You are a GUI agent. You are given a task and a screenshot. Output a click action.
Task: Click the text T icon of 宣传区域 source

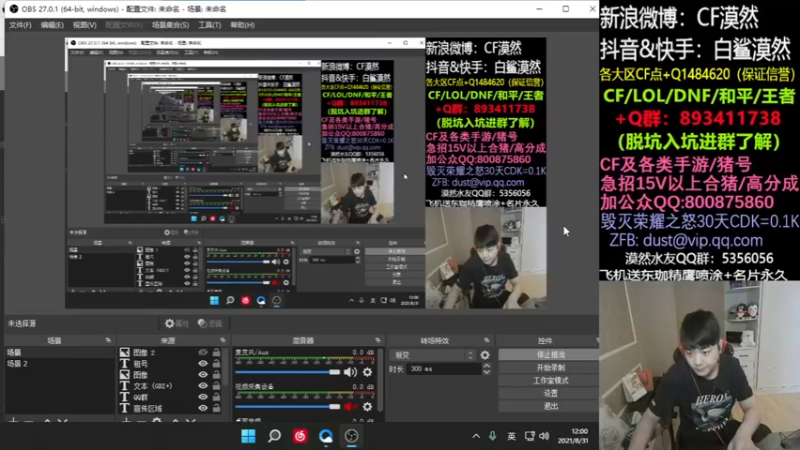point(124,408)
